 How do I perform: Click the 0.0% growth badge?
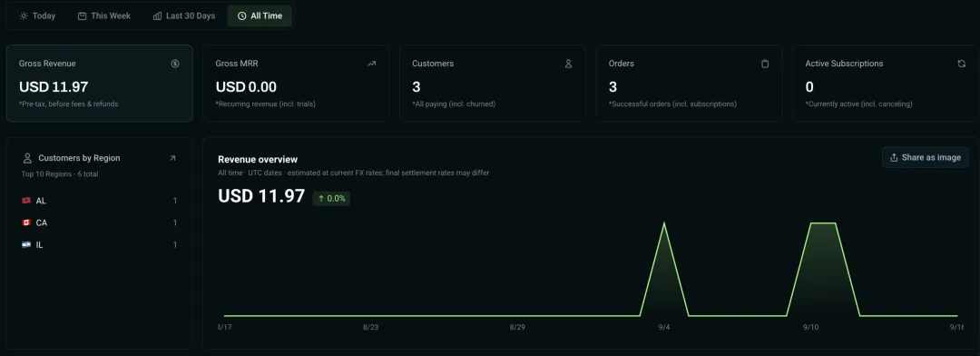pyautogui.click(x=331, y=198)
